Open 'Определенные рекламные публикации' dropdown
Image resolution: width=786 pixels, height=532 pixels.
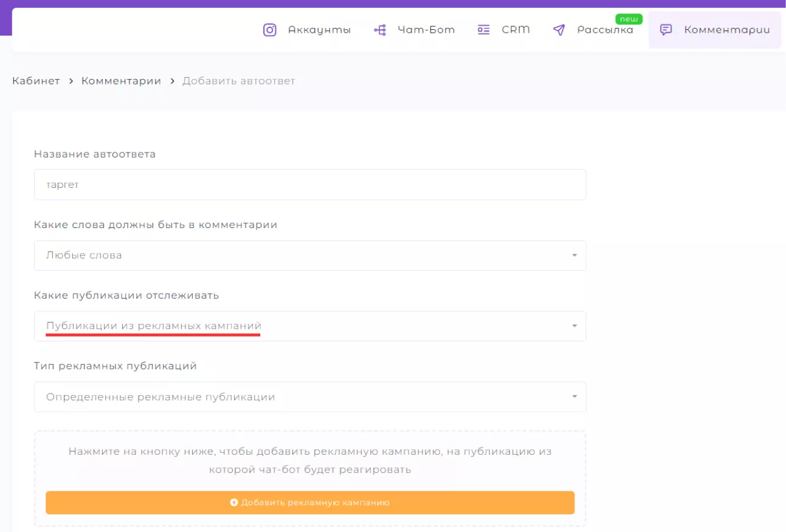pyautogui.click(x=310, y=397)
